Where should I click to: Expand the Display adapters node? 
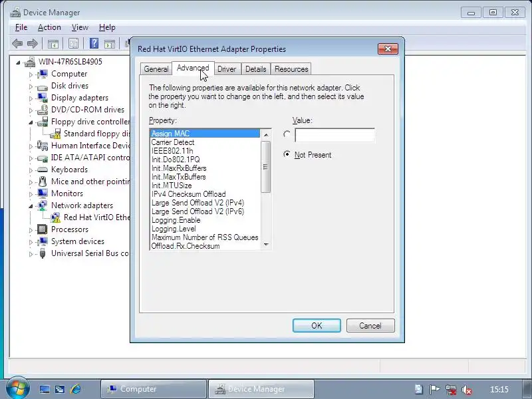point(31,98)
